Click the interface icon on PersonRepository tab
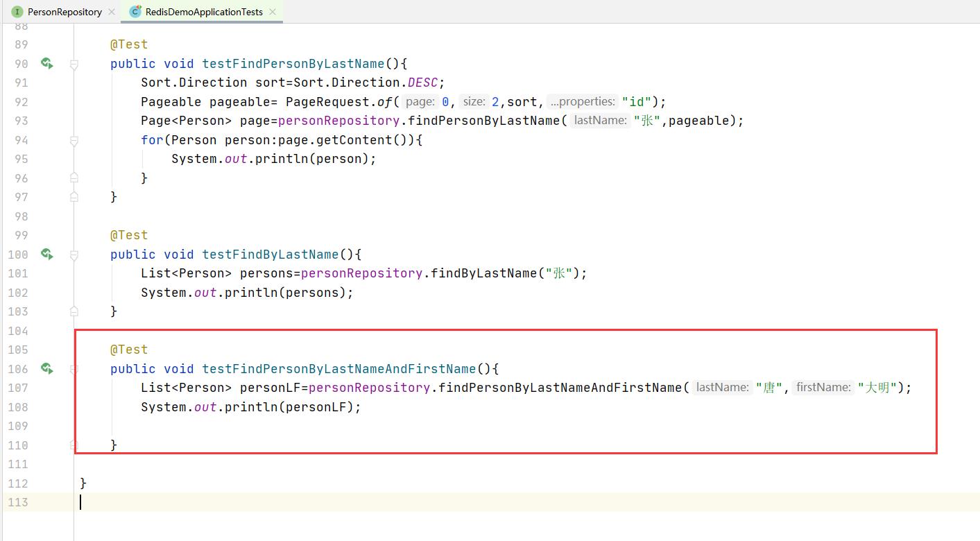Image resolution: width=980 pixels, height=541 pixels. (17, 12)
